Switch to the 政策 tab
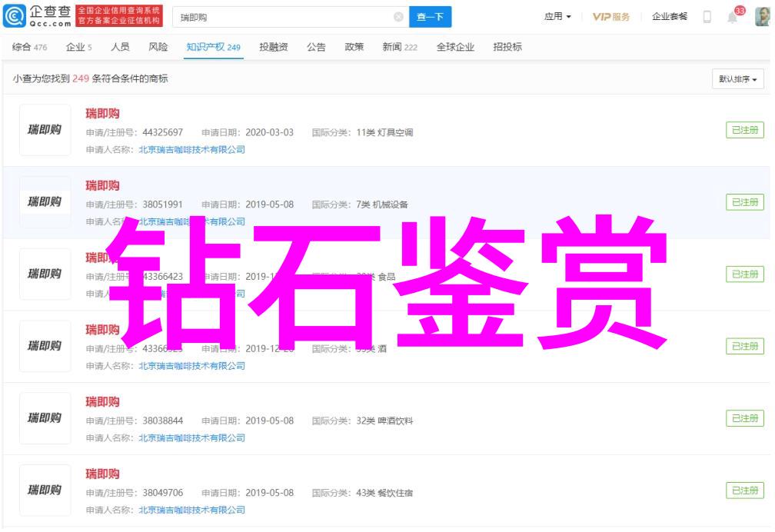The image size is (775, 532). tap(354, 47)
